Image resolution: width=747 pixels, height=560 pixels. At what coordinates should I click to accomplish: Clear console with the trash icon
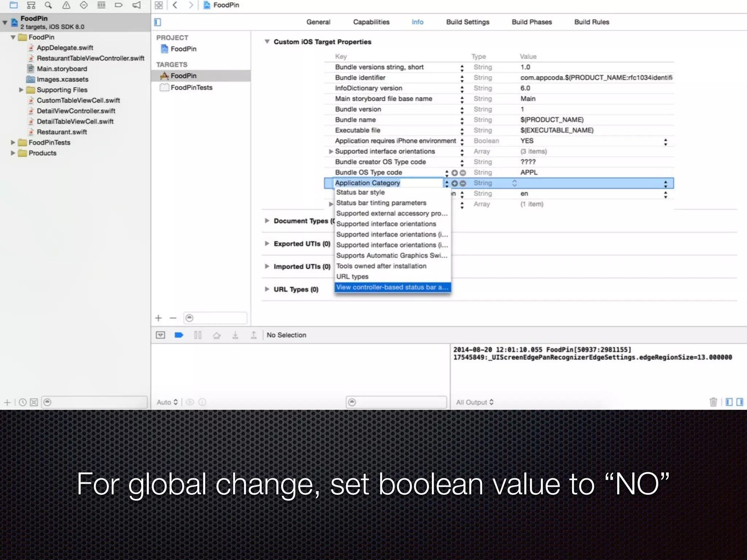point(713,402)
